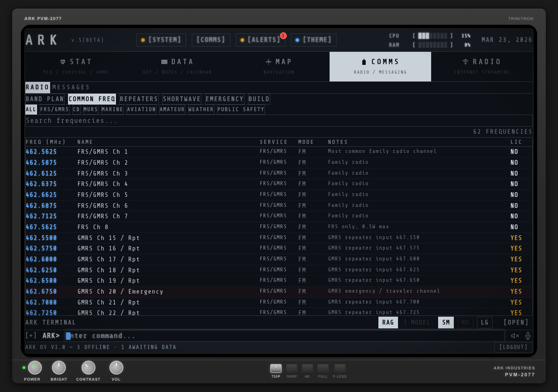Adjust the CONTRAST knob
558x392 pixels.
88,368
